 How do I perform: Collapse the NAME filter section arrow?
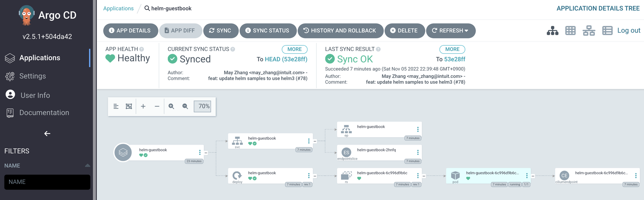click(87, 166)
